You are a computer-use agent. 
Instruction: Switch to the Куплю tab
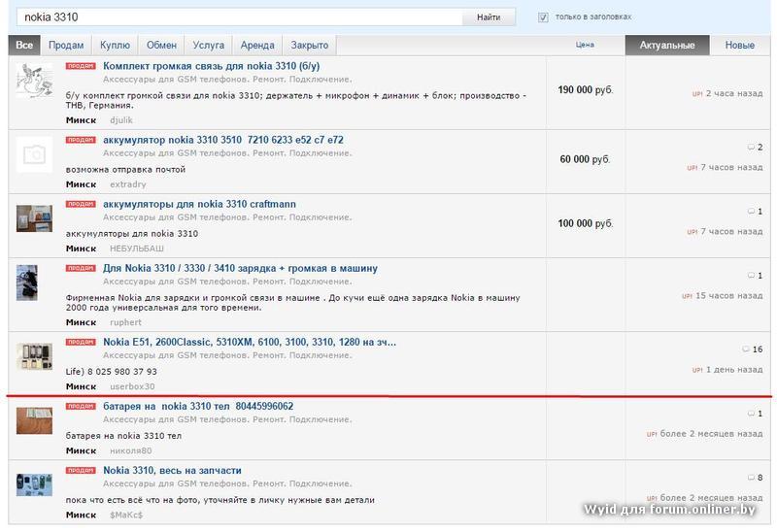coord(115,45)
